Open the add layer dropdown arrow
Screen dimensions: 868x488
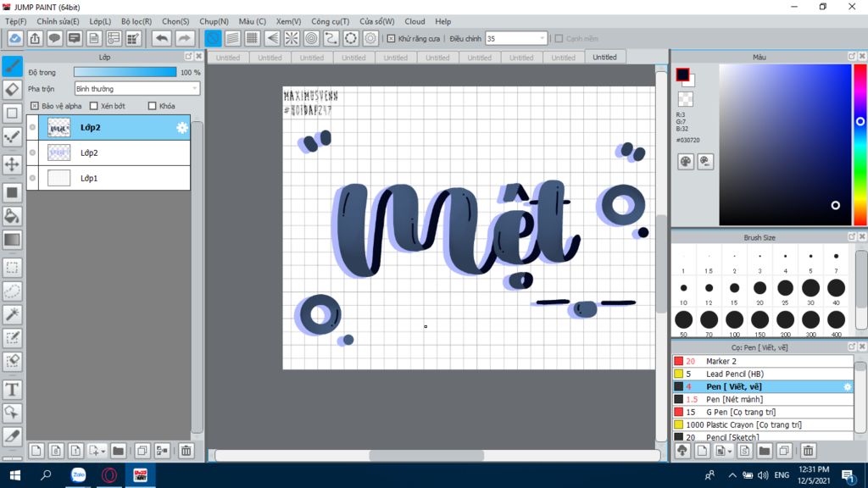point(103,451)
